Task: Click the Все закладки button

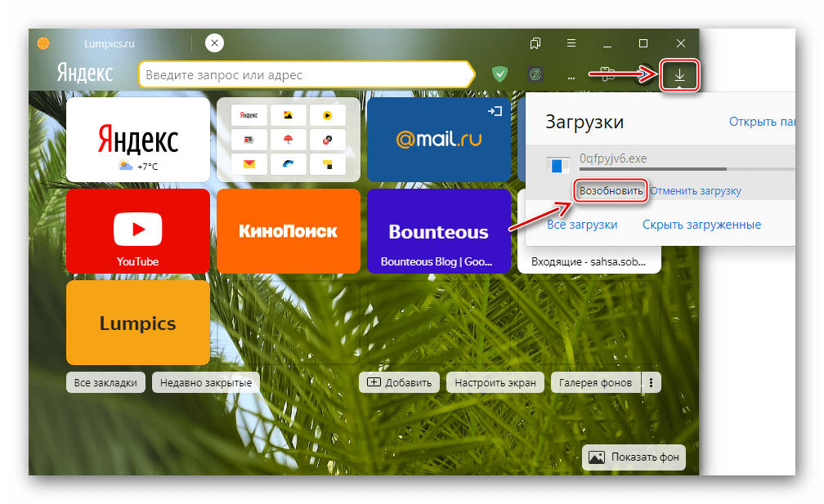Action: tap(105, 383)
